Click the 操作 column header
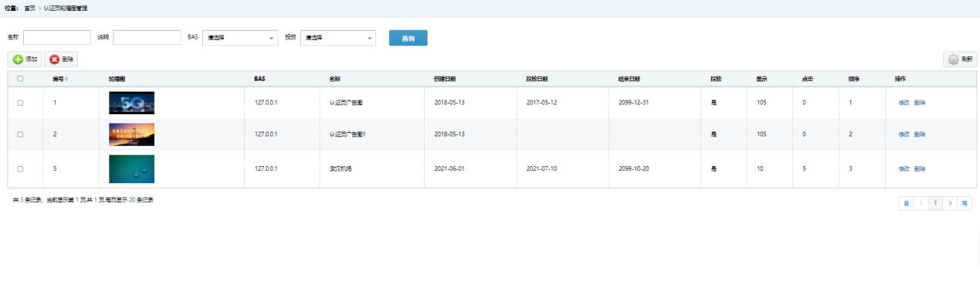980x285 pixels. point(900,79)
